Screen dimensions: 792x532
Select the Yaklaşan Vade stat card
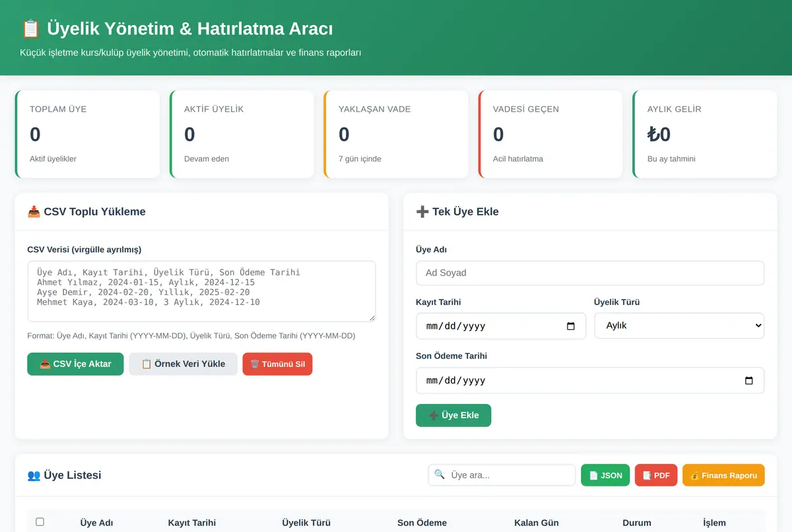tap(396, 135)
